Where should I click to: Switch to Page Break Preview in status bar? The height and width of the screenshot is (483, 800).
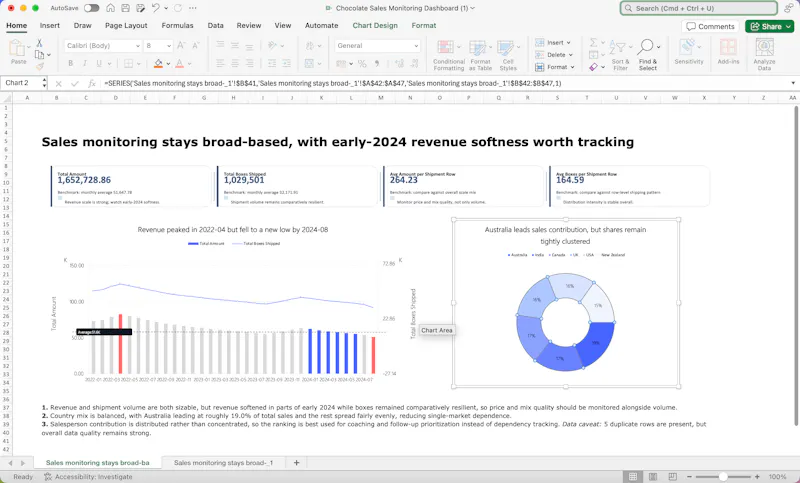pyautogui.click(x=672, y=477)
